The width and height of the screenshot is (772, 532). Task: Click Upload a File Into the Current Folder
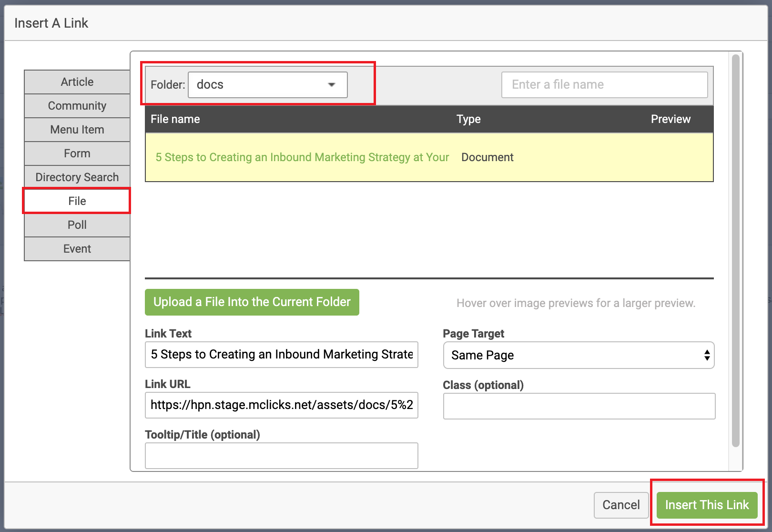(252, 302)
